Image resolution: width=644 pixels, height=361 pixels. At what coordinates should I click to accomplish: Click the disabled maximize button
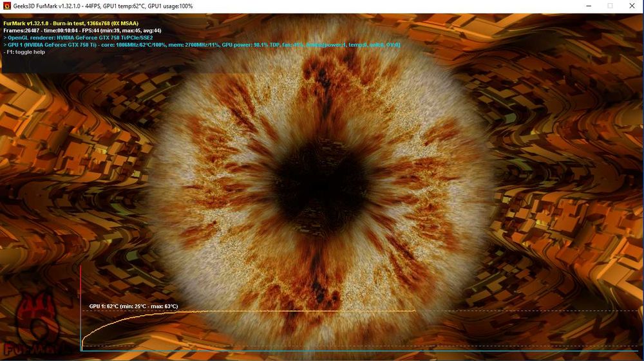tap(611, 6)
